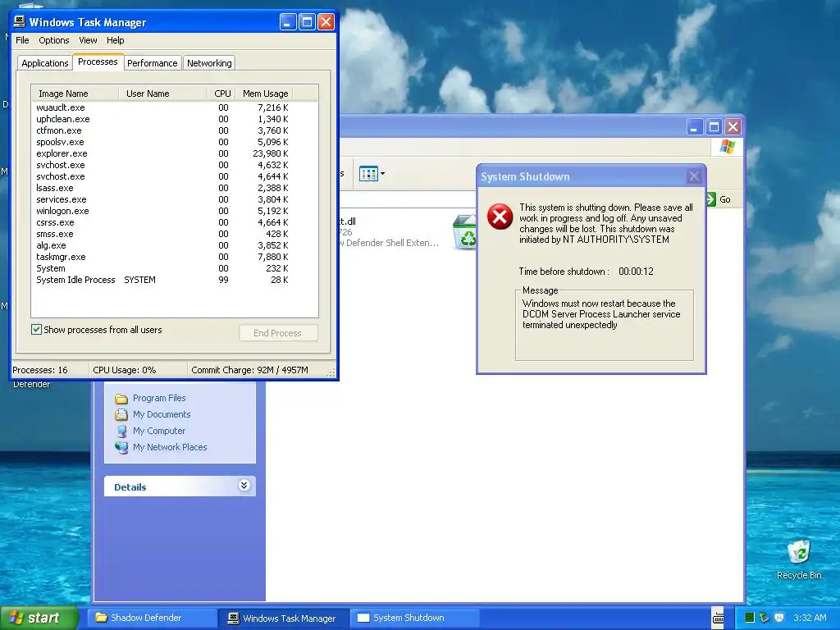Maximize the Windows Task Manager window
This screenshot has width=840, height=630.
(307, 22)
